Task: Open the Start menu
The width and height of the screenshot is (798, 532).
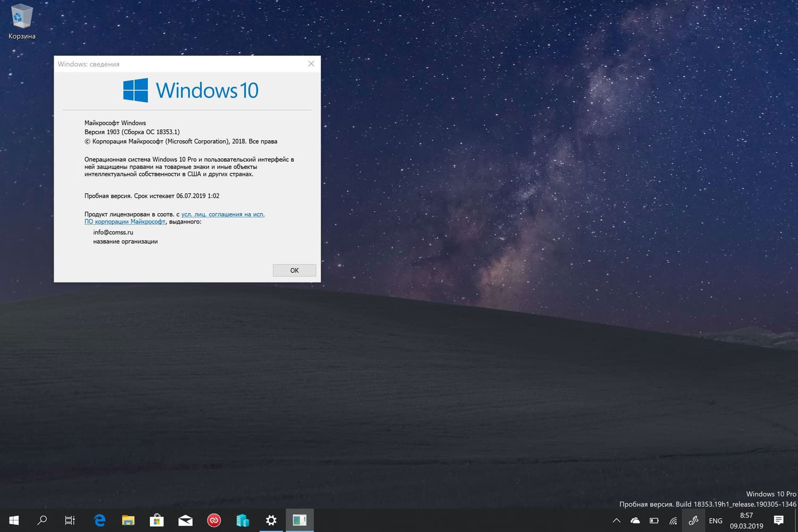Action: (13, 520)
